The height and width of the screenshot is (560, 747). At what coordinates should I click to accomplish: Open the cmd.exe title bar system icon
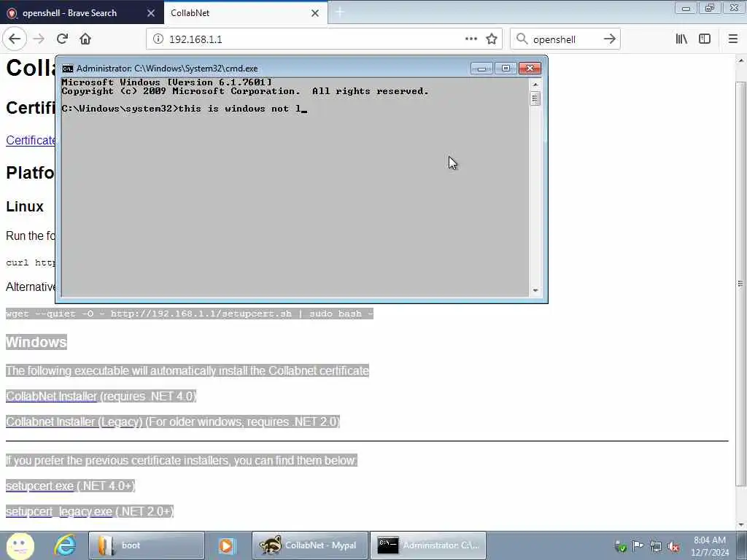(x=68, y=69)
